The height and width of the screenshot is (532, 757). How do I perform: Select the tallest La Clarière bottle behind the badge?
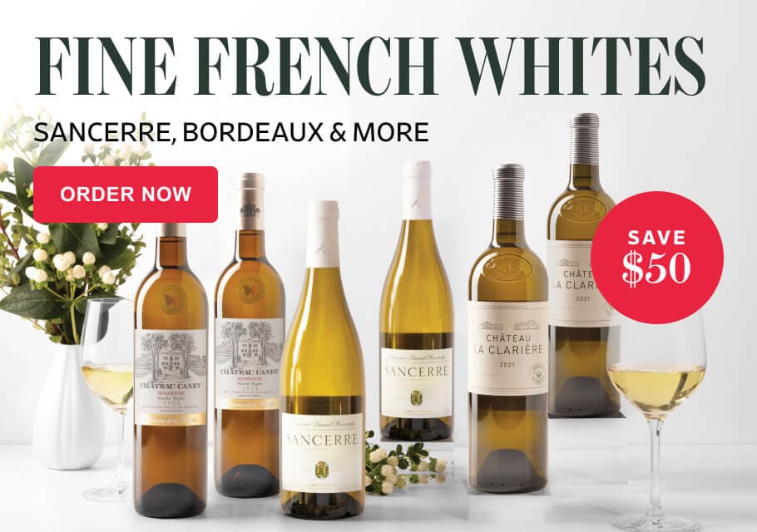(583, 265)
